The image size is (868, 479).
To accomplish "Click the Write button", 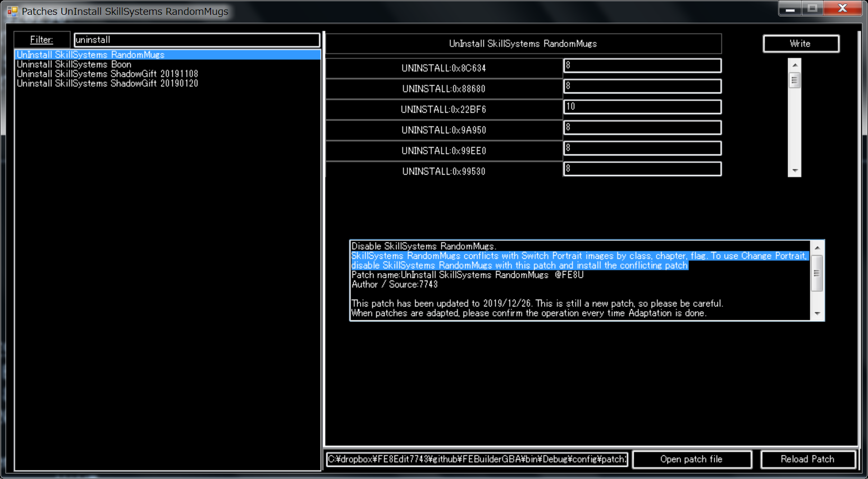I will tap(800, 44).
